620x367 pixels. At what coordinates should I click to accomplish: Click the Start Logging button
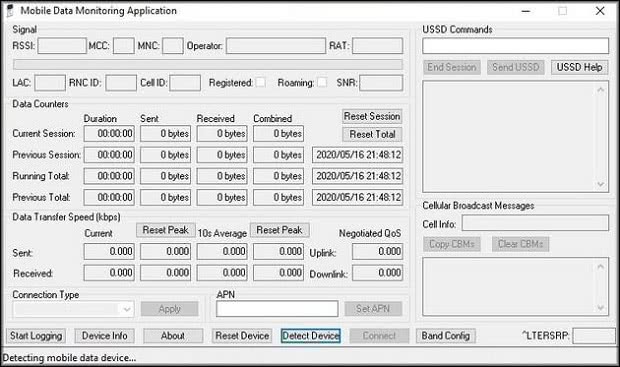[36, 336]
